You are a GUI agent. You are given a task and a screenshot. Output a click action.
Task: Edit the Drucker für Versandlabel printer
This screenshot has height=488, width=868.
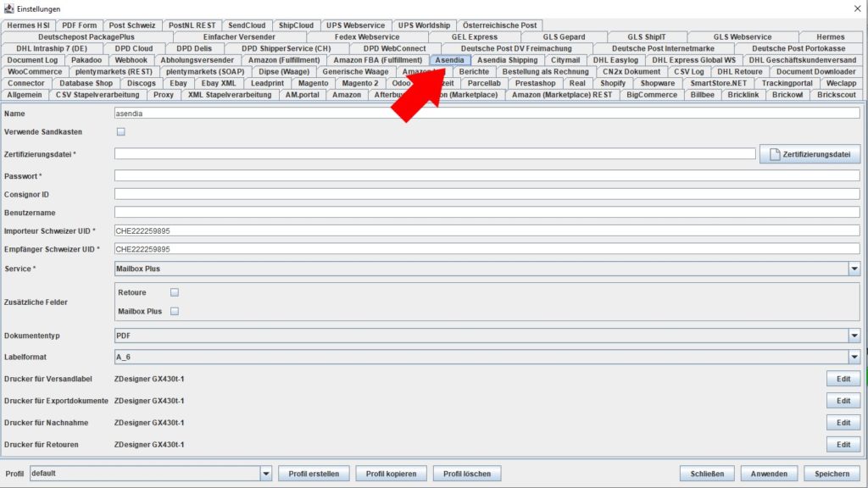pos(843,379)
